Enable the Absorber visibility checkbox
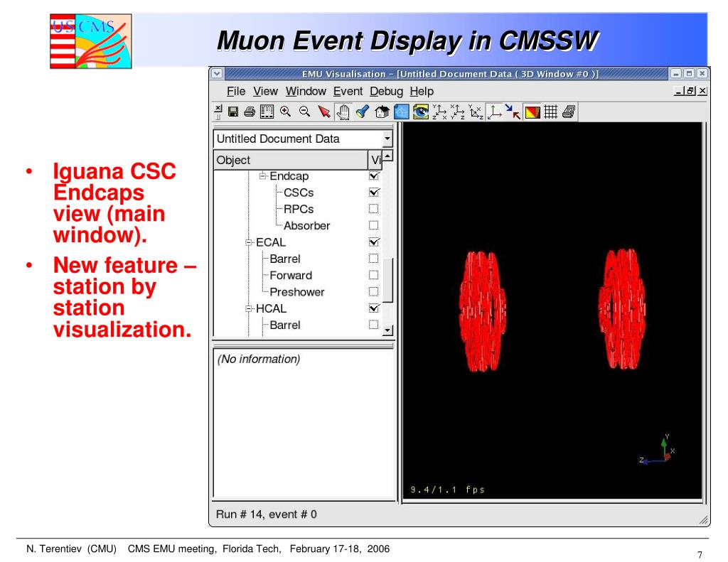 pyautogui.click(x=373, y=225)
